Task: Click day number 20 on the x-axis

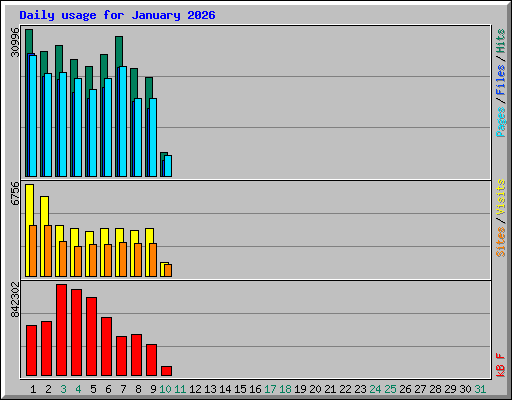Action: pyautogui.click(x=315, y=389)
